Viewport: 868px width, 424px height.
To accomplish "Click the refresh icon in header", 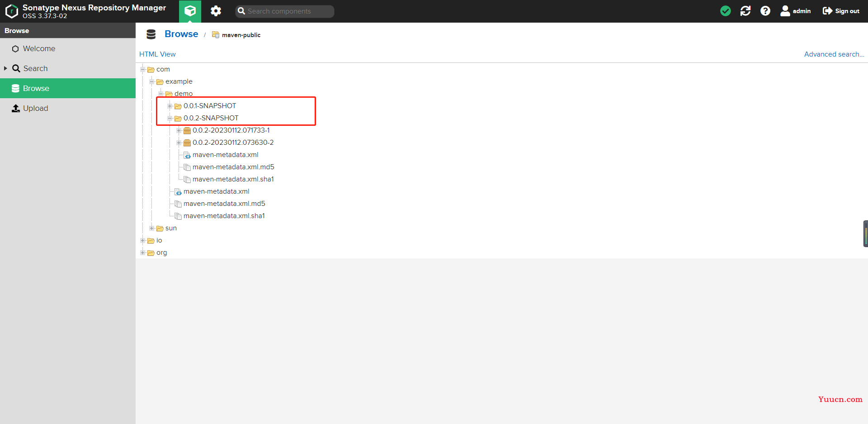I will [745, 11].
